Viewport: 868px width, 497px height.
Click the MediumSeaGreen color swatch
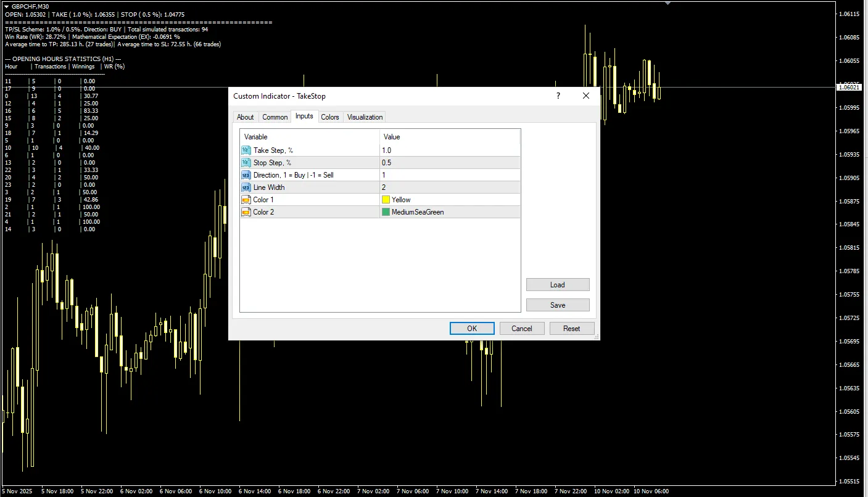[386, 212]
